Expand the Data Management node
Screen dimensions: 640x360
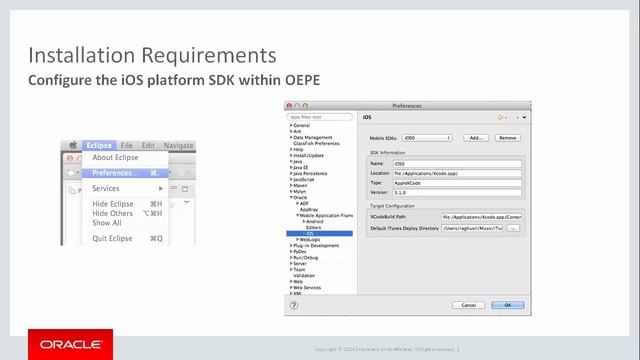tap(291, 138)
